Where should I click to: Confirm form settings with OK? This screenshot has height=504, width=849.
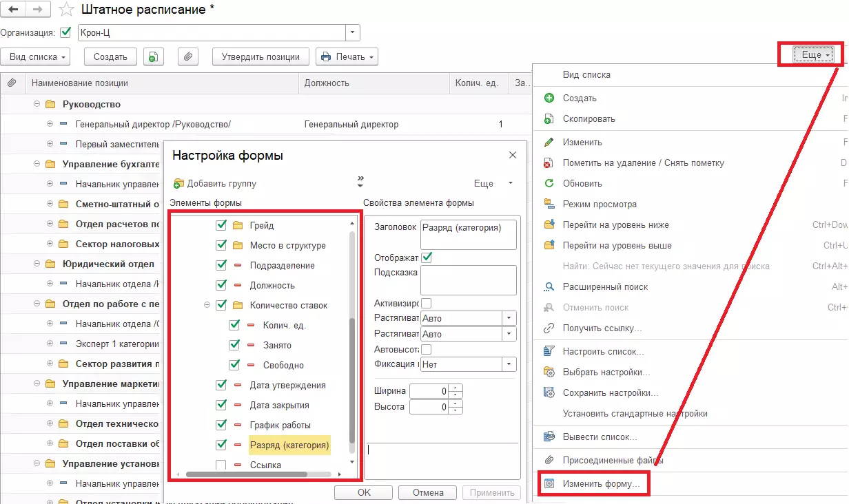pos(364,492)
